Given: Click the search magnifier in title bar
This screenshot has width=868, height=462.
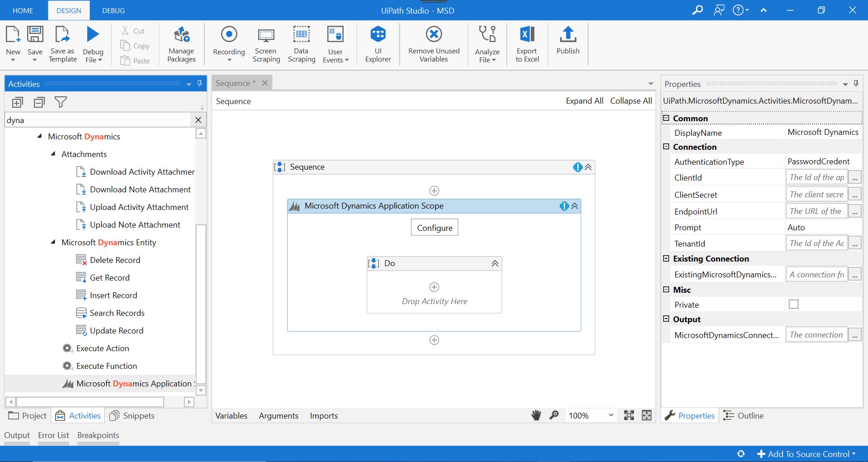Looking at the screenshot, I should (698, 10).
